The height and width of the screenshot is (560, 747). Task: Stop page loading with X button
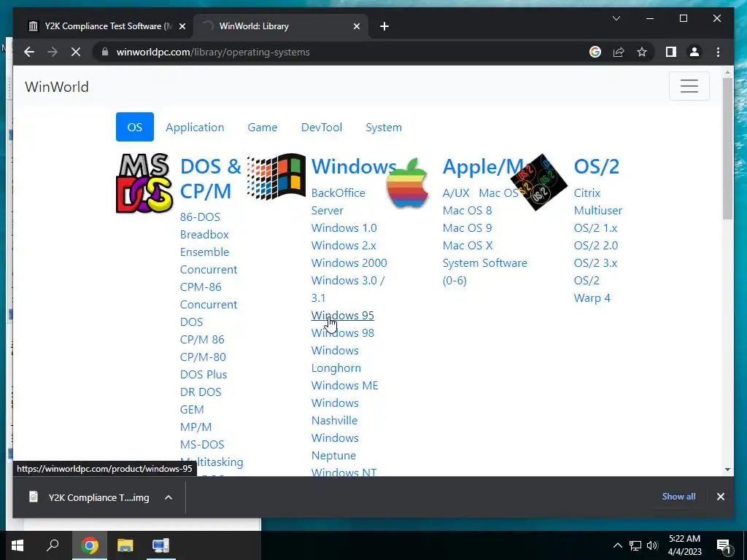coord(76,52)
